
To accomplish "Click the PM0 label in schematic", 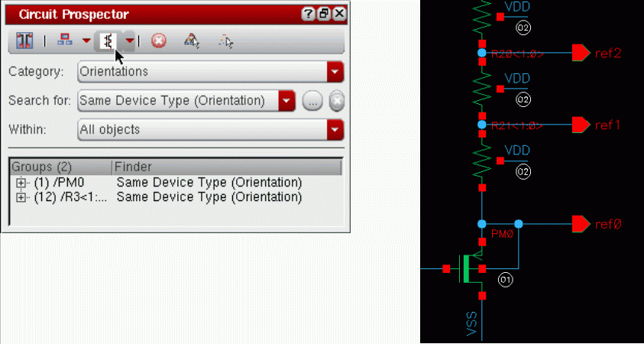I will click(x=503, y=234).
